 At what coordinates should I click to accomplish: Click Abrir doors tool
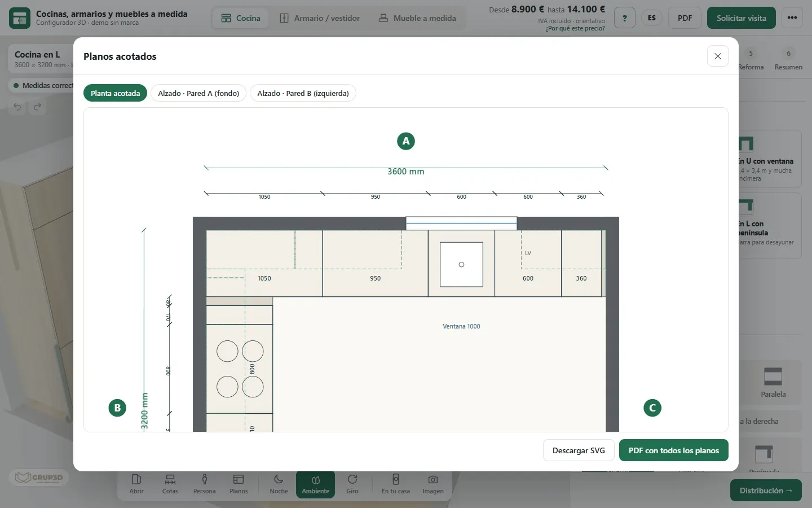136,484
